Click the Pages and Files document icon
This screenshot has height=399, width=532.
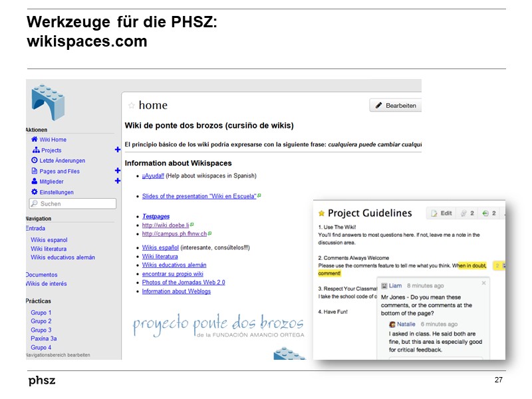point(34,170)
